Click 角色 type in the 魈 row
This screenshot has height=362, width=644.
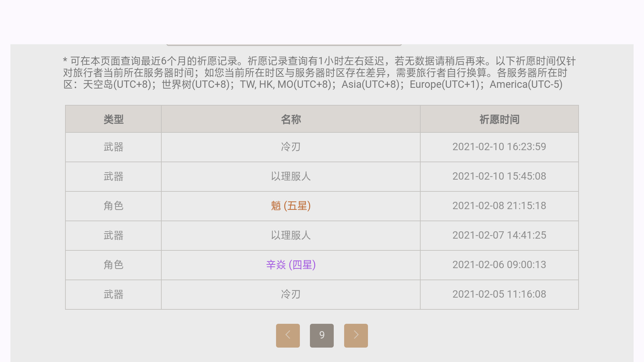113,206
